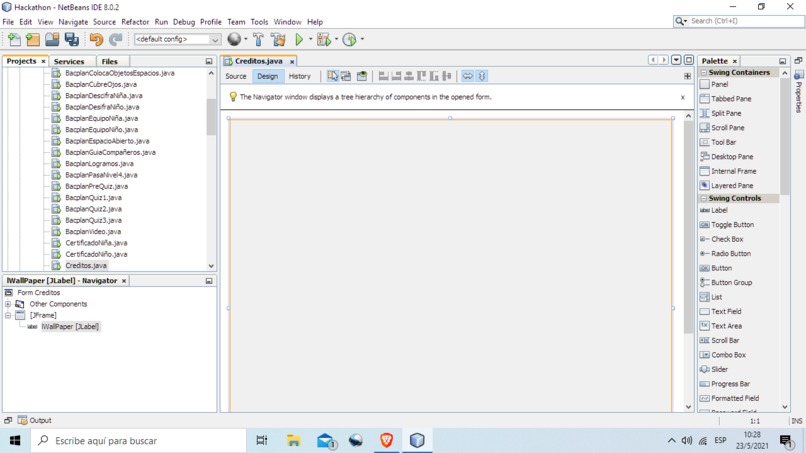Screen dimensions: 806x453
Task: Click the Save All toolbar icon
Action: pos(71,39)
